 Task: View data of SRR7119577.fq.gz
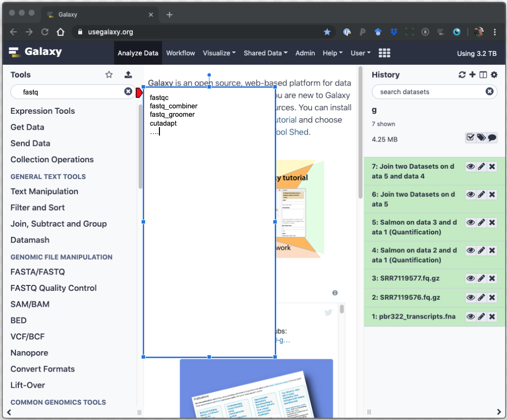471,278
